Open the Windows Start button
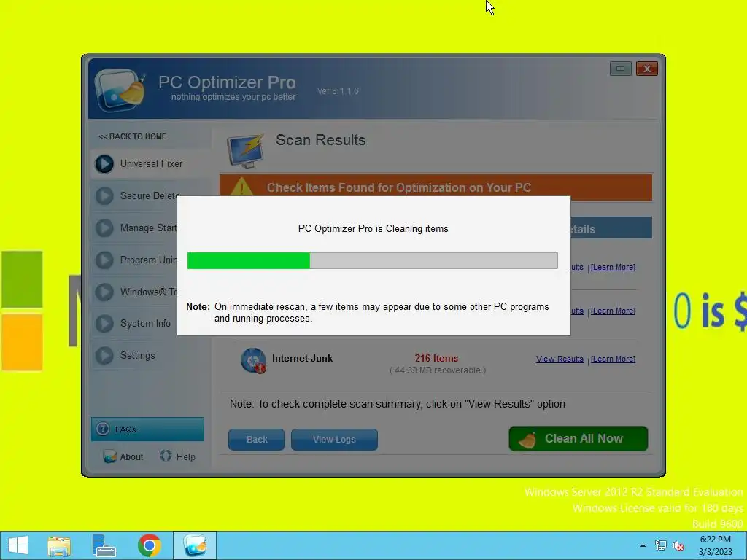 coord(18,545)
